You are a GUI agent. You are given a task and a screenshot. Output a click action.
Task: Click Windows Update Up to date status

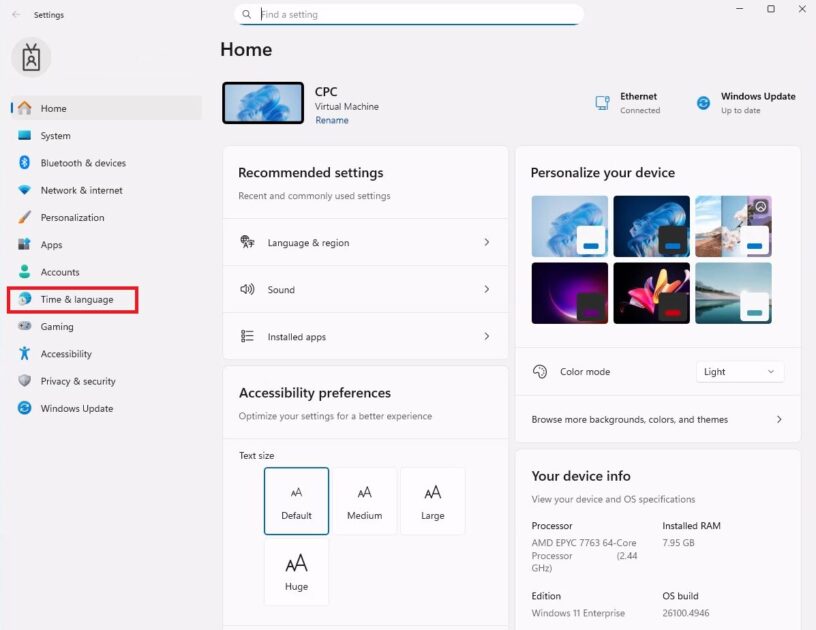(x=746, y=103)
